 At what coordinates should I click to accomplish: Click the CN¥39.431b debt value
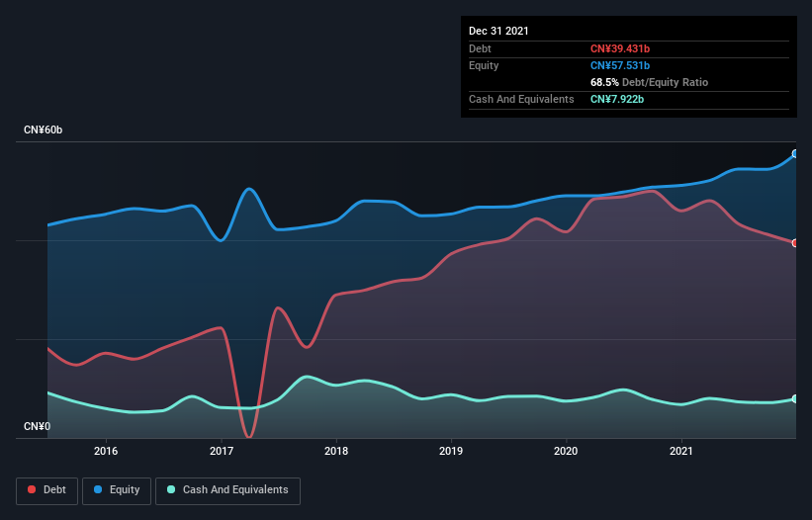click(x=620, y=48)
